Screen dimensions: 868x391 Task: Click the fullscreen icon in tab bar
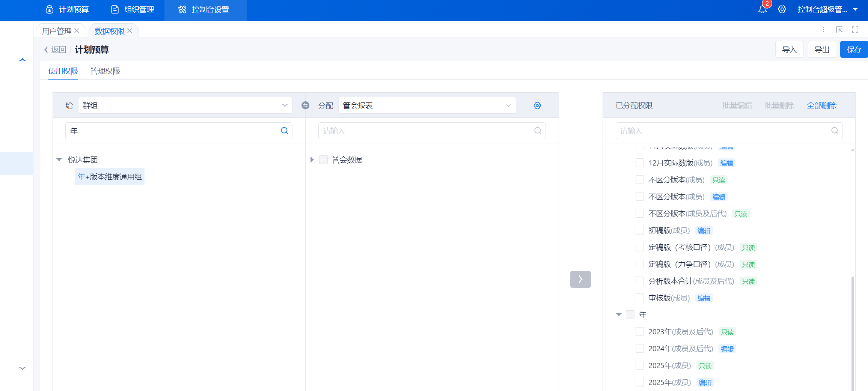(x=855, y=30)
